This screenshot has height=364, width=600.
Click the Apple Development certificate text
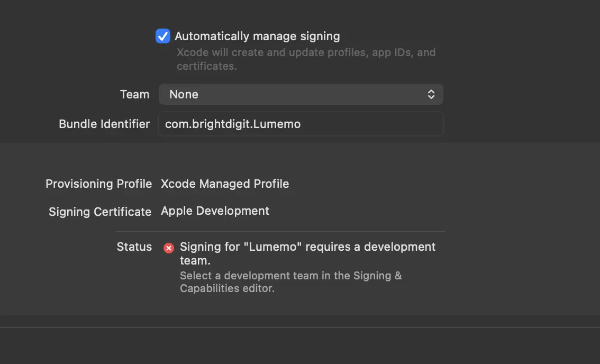pos(215,211)
